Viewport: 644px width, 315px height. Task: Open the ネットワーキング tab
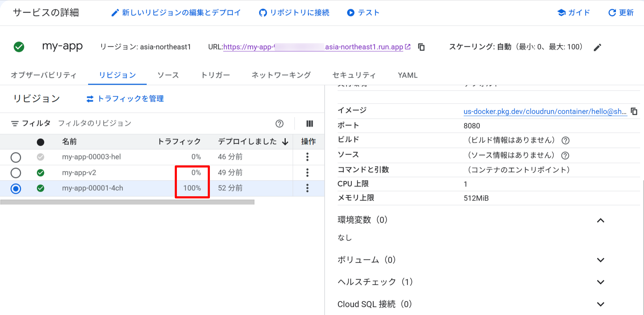[x=281, y=75]
